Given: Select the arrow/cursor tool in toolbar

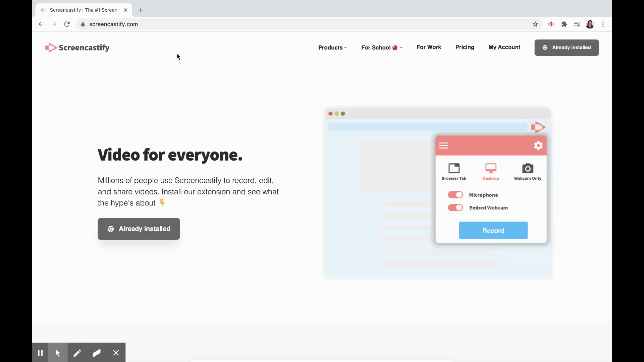Looking at the screenshot, I should point(58,352).
